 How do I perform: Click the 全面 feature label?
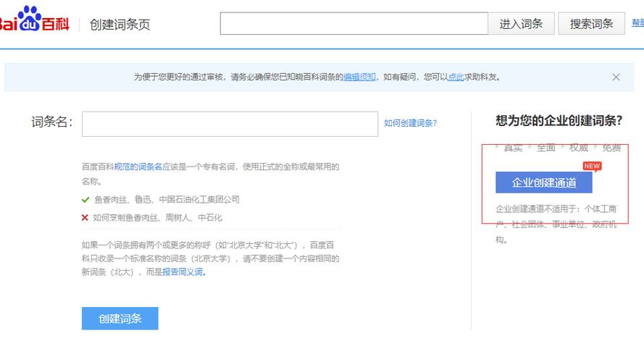point(545,148)
